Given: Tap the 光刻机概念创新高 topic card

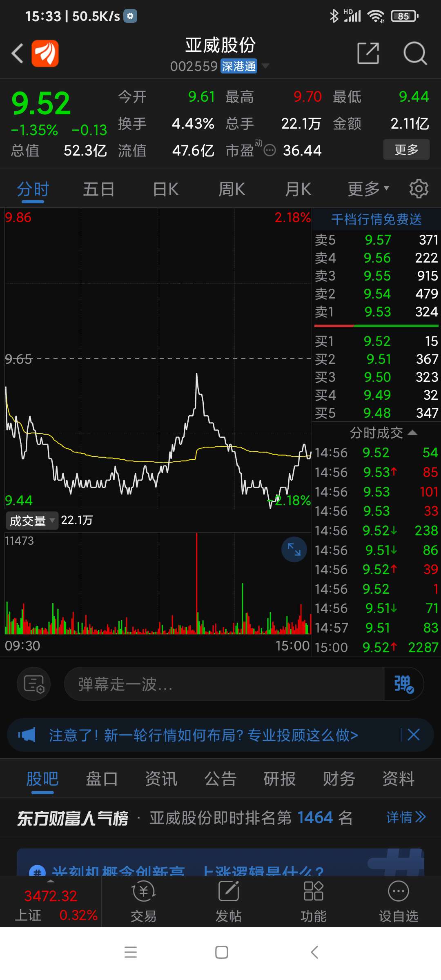Looking at the screenshot, I should [220, 862].
